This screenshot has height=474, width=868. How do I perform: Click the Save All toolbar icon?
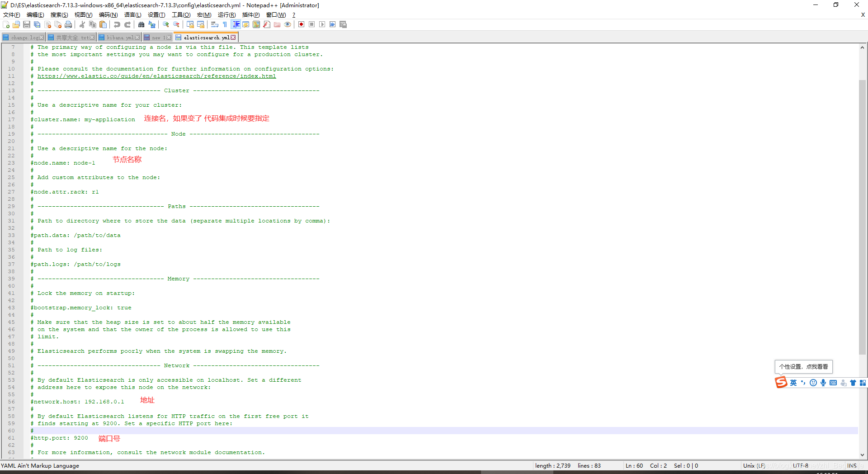37,24
